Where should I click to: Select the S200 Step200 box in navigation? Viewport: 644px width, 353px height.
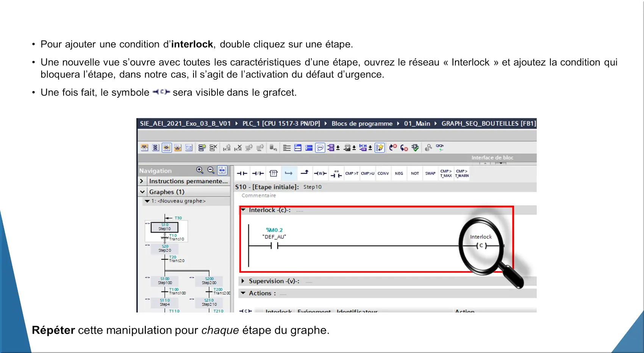(x=209, y=281)
